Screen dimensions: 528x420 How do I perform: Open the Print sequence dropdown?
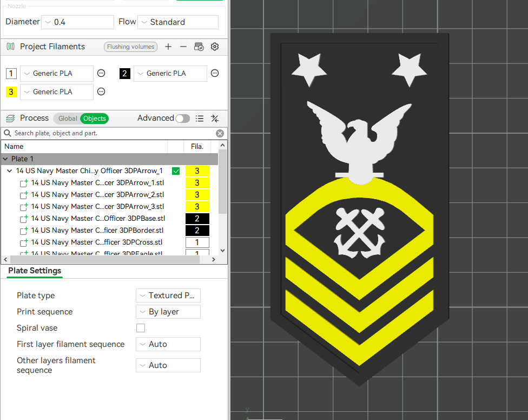coord(168,312)
